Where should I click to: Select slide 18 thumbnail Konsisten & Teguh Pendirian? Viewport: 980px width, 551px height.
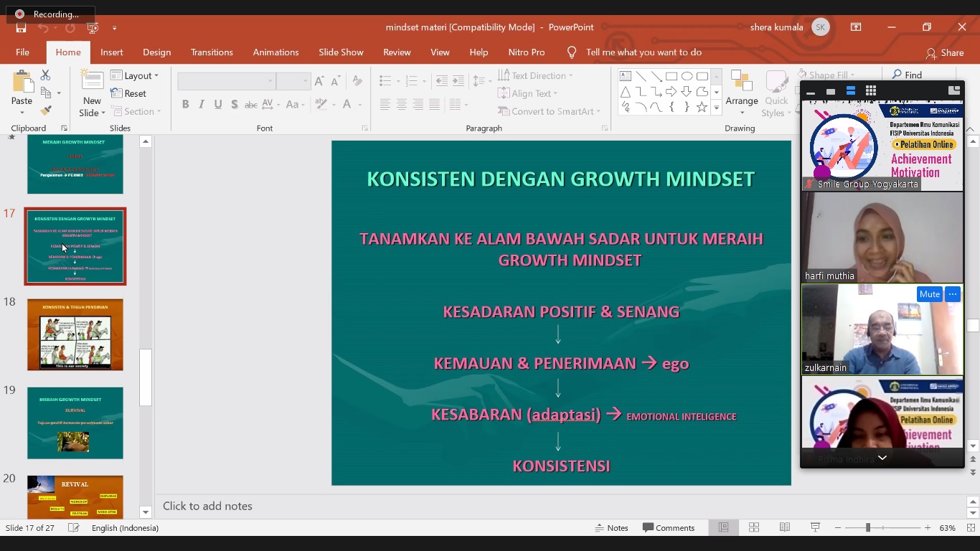coord(75,334)
